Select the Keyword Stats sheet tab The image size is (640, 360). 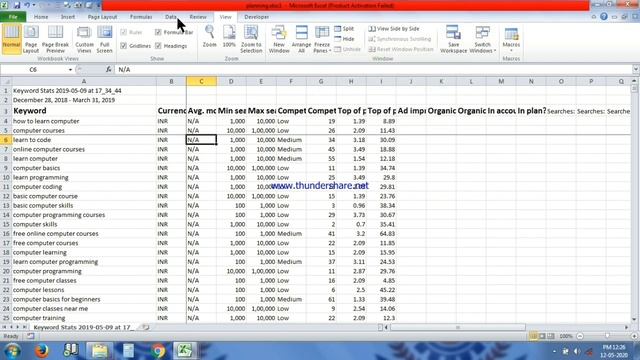[83, 327]
